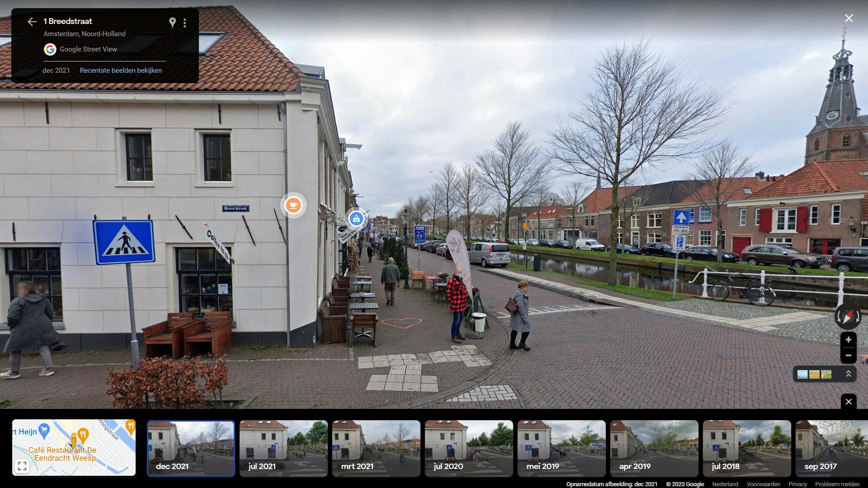The height and width of the screenshot is (488, 868).
Task: Expand the imagery layers panel chevron
Action: pyautogui.click(x=848, y=374)
